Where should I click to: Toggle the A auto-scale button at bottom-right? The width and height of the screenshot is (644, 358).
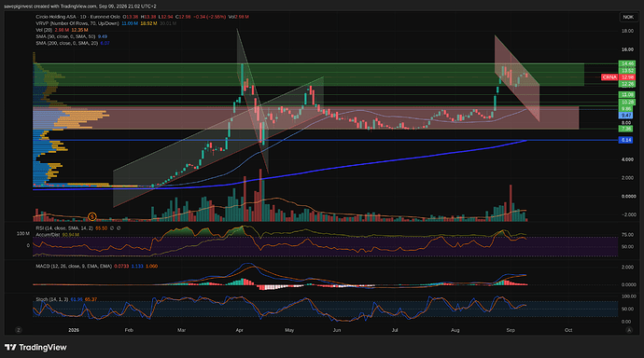[x=628, y=330]
